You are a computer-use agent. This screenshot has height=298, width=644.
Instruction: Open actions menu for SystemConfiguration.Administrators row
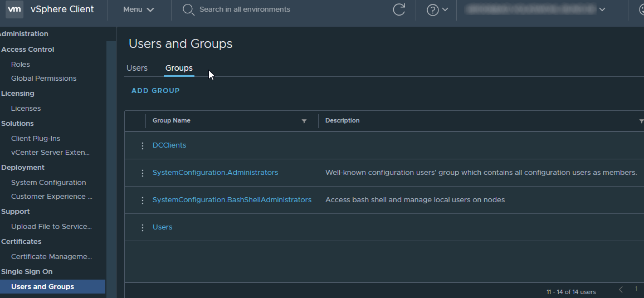tap(142, 173)
